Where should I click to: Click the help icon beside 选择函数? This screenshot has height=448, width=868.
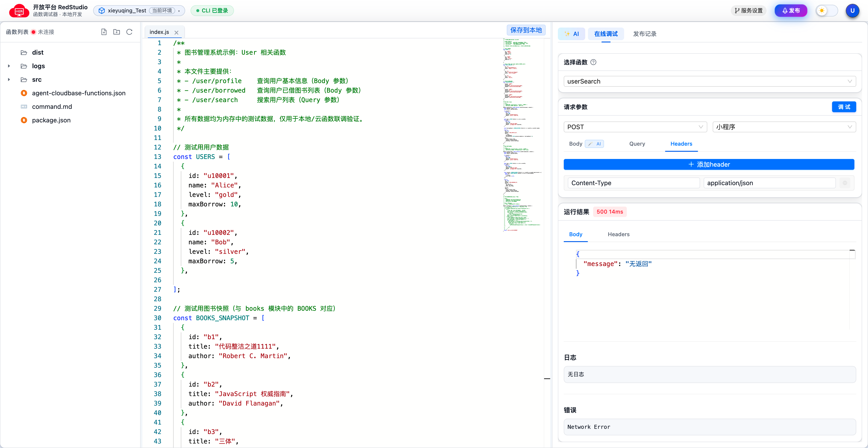tap(593, 62)
